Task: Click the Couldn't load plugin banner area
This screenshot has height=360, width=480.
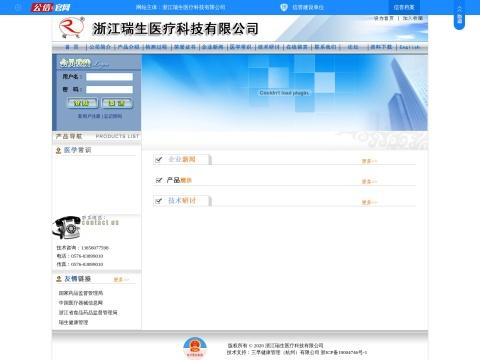Action: point(284,93)
